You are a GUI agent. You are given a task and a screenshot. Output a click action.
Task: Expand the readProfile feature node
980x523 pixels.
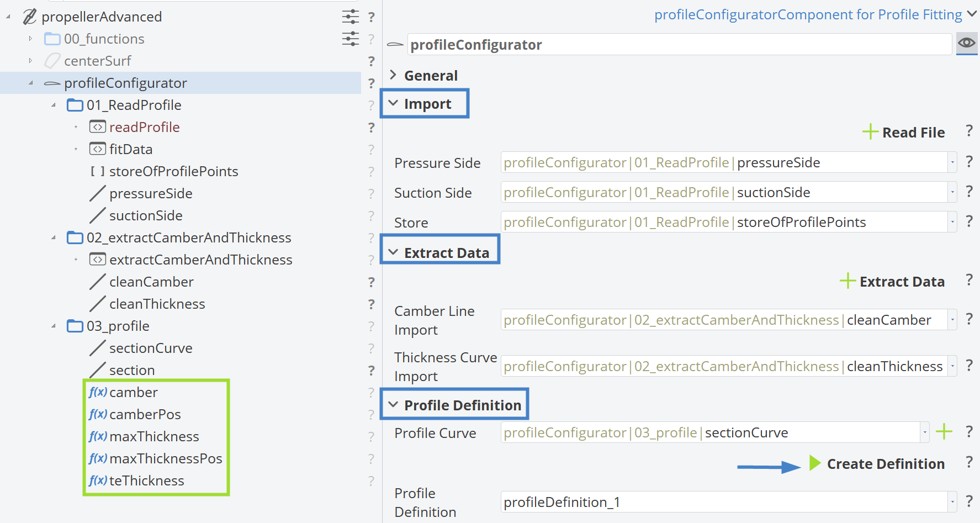click(x=76, y=127)
